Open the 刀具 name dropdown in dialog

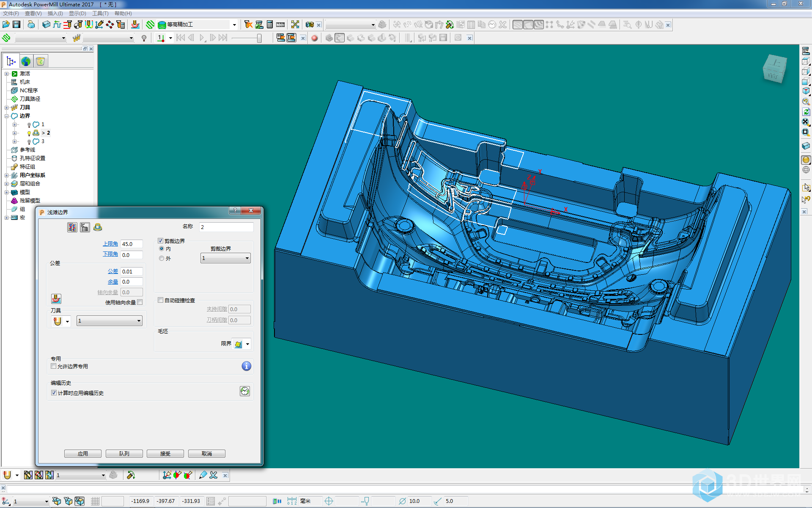pyautogui.click(x=109, y=321)
